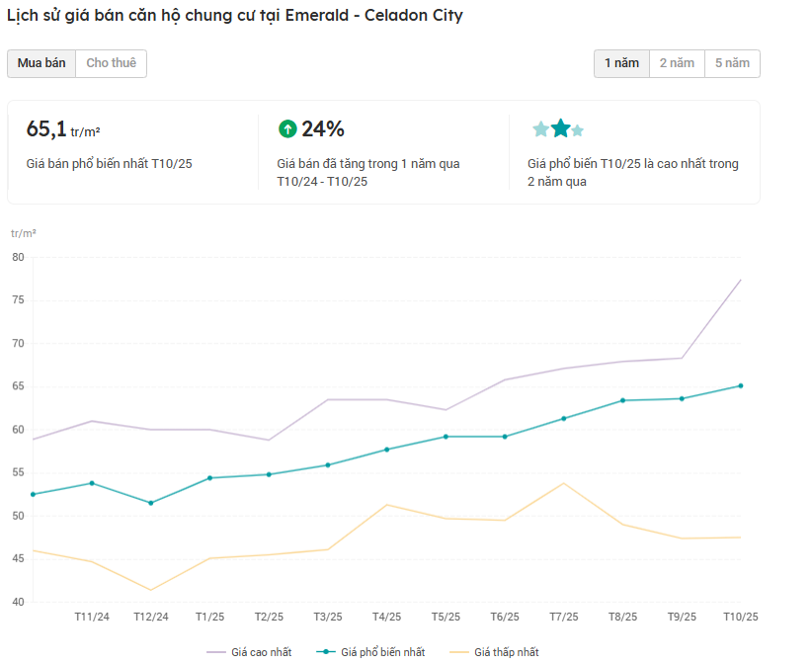
Task: Click the 24% price increase figure
Action: pos(323,129)
